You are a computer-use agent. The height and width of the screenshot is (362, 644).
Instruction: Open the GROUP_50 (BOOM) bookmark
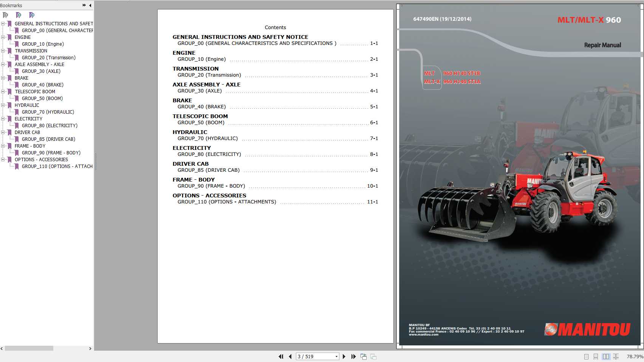click(42, 99)
